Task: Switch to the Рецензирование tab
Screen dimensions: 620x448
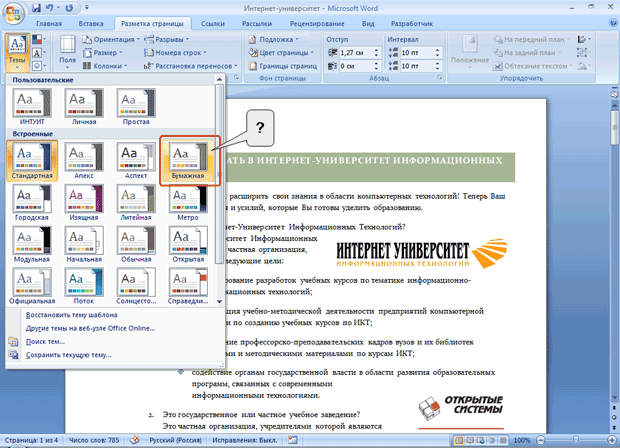Action: click(x=317, y=24)
